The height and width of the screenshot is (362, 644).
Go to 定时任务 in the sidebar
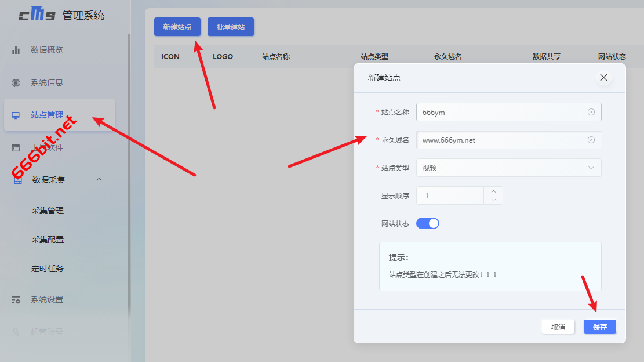pyautogui.click(x=48, y=269)
